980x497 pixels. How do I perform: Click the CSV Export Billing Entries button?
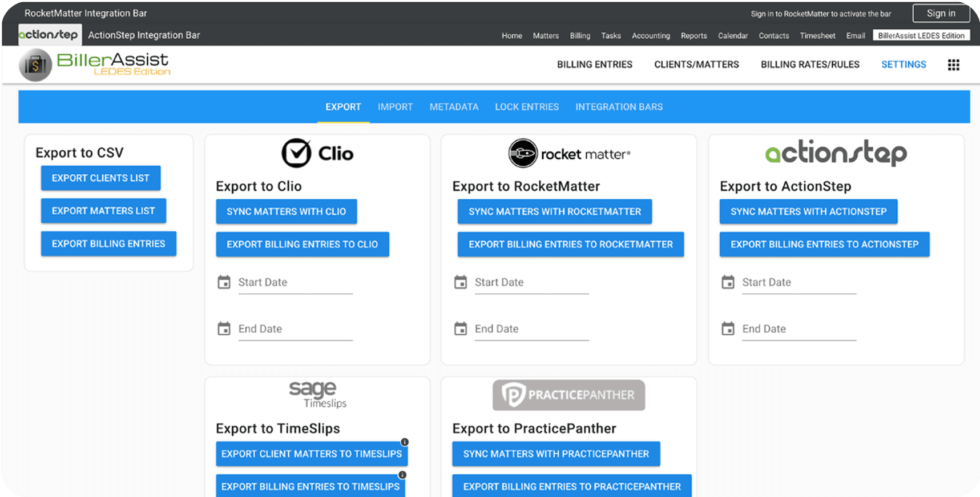coord(108,244)
